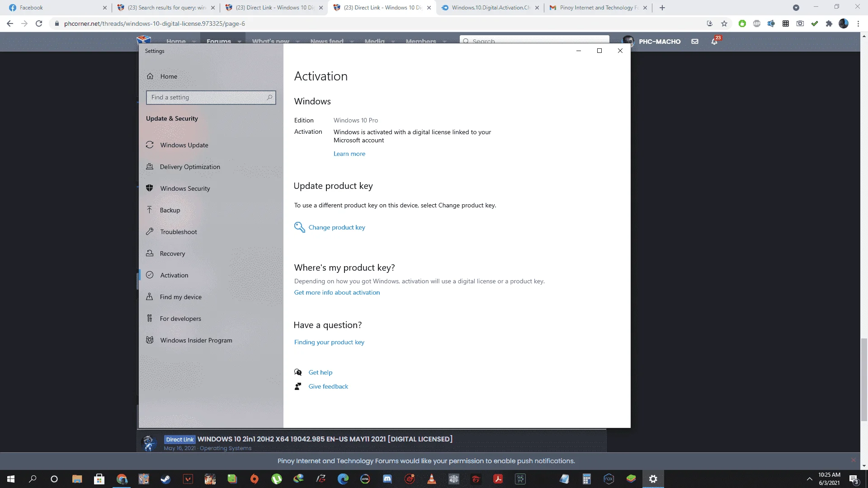The height and width of the screenshot is (488, 868).
Task: Open Steam from the taskbar
Action: 165,479
